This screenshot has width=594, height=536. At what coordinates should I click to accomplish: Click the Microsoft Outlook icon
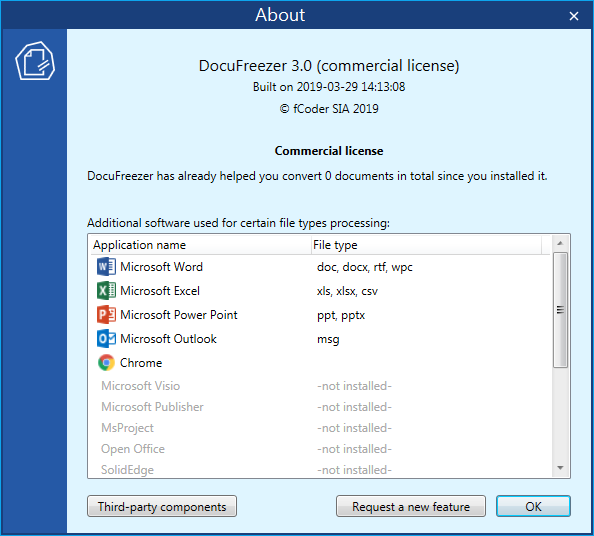tap(106, 339)
